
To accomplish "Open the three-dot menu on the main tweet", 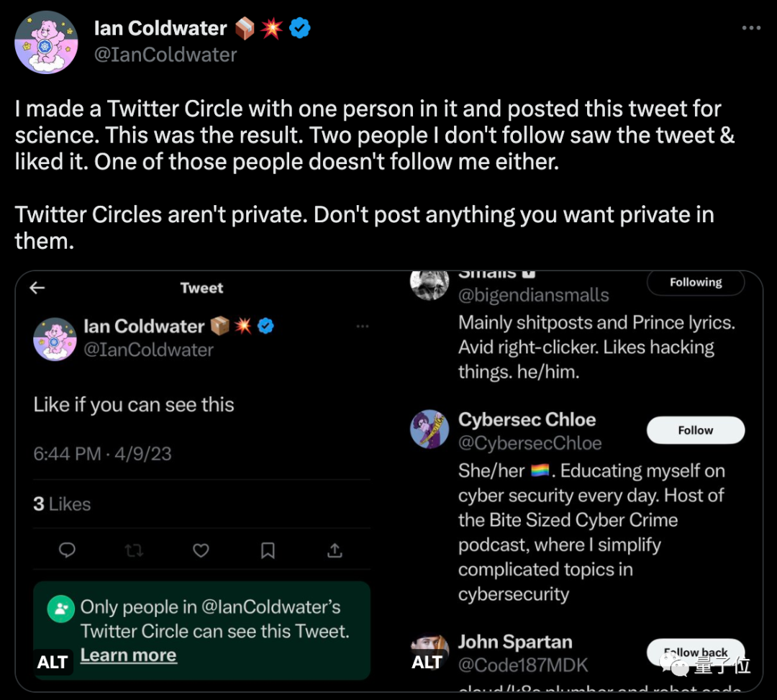I will (750, 28).
